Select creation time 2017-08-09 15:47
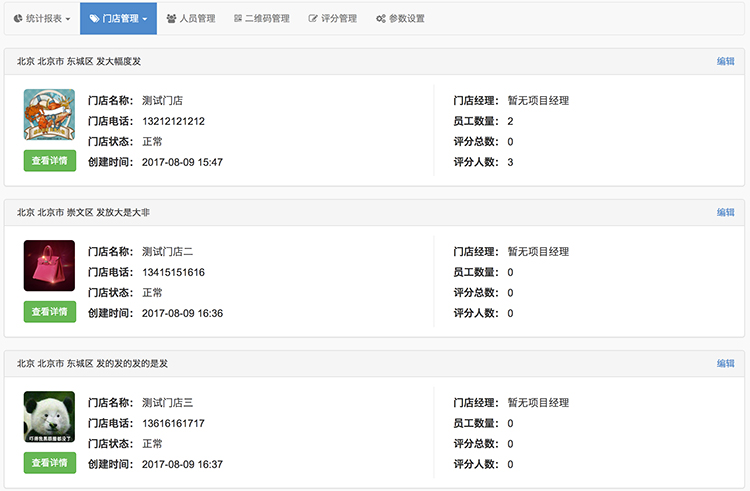This screenshot has height=491, width=750. (182, 163)
